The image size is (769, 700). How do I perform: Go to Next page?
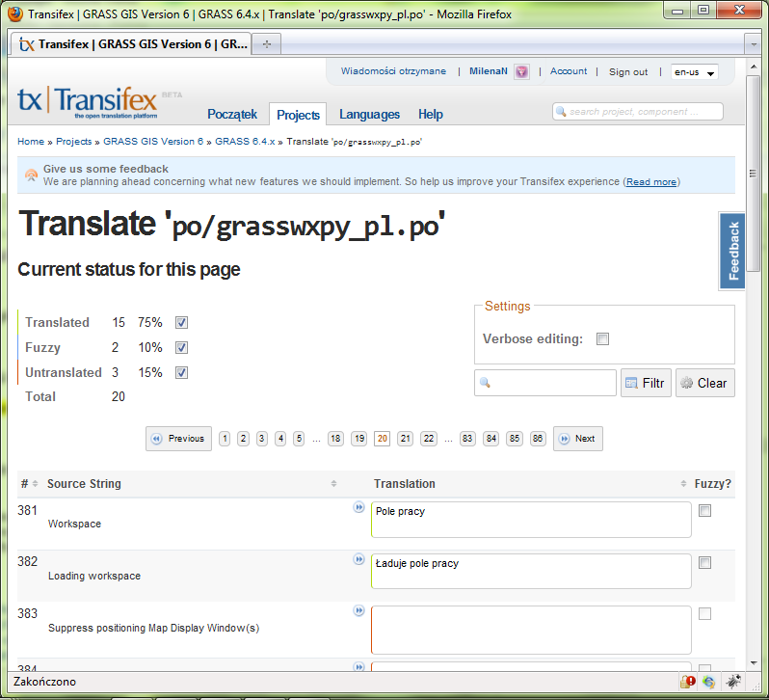(x=578, y=439)
